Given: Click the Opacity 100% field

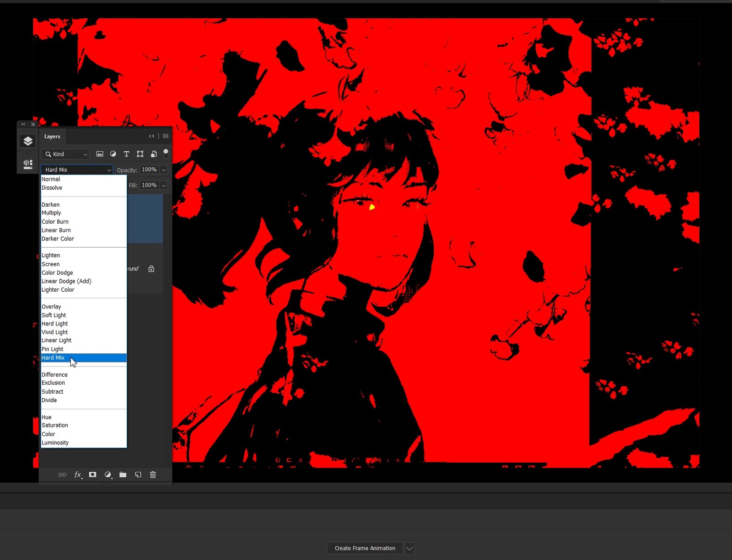Looking at the screenshot, I should point(150,170).
